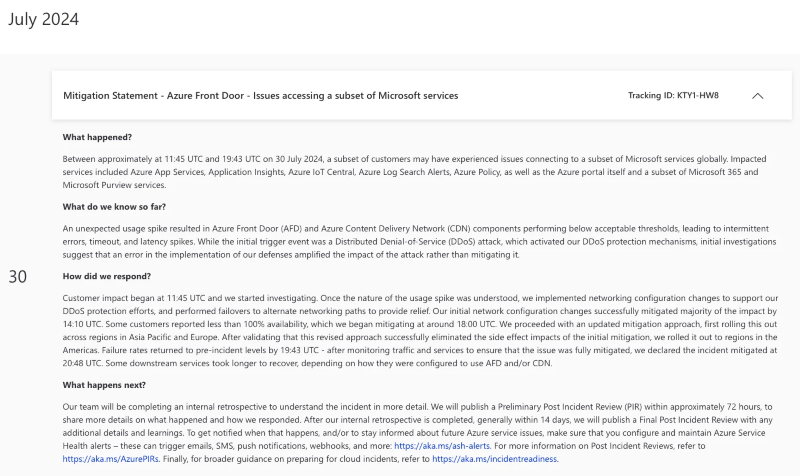This screenshot has width=800, height=476.
Task: Click the 'What do we know so far?' heading
Action: [x=114, y=207]
